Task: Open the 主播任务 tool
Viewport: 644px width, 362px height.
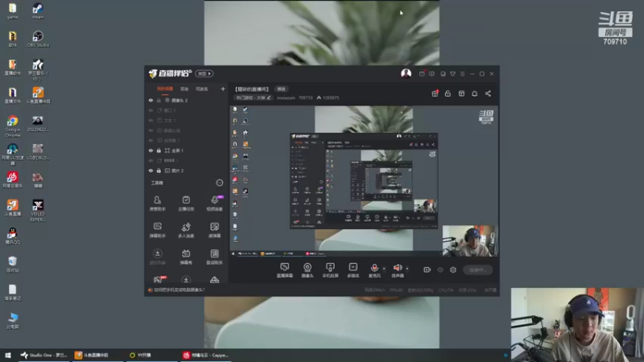Action: click(x=186, y=204)
